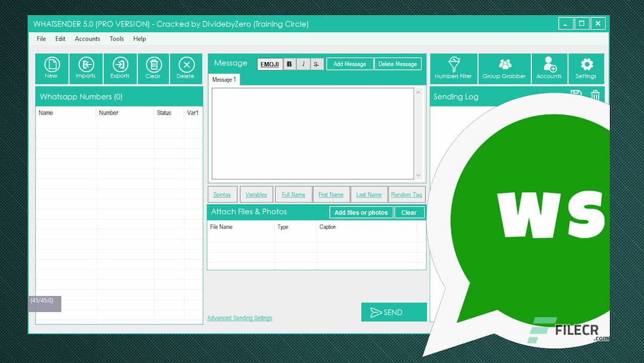Screen dimensions: 644x363
Task: Toggle bold formatting for the message
Action: [x=289, y=64]
